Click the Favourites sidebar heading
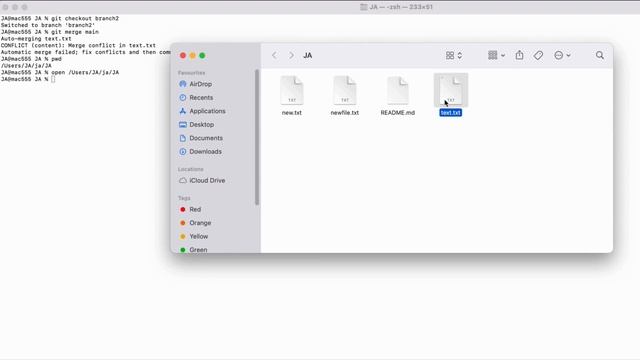Image resolution: width=640 pixels, height=360 pixels. 191,73
